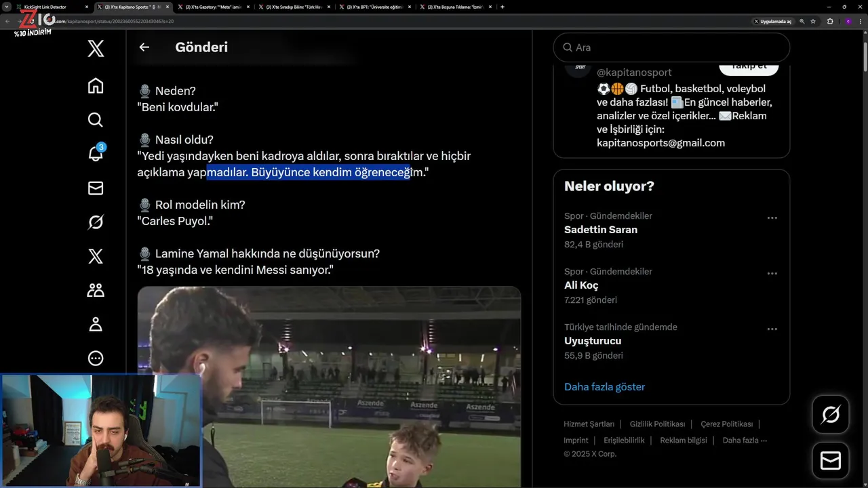The height and width of the screenshot is (488, 868).
Task: Play the interview video in the post
Action: 329,386
